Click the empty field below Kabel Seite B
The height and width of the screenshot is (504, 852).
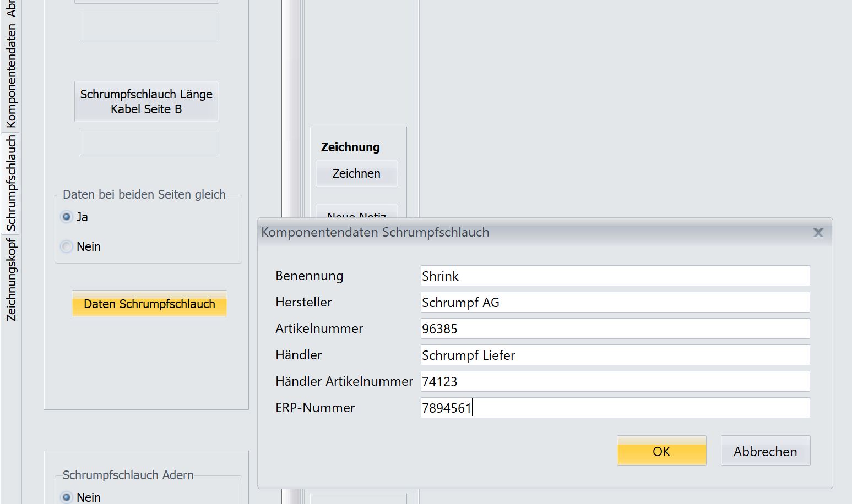click(148, 143)
